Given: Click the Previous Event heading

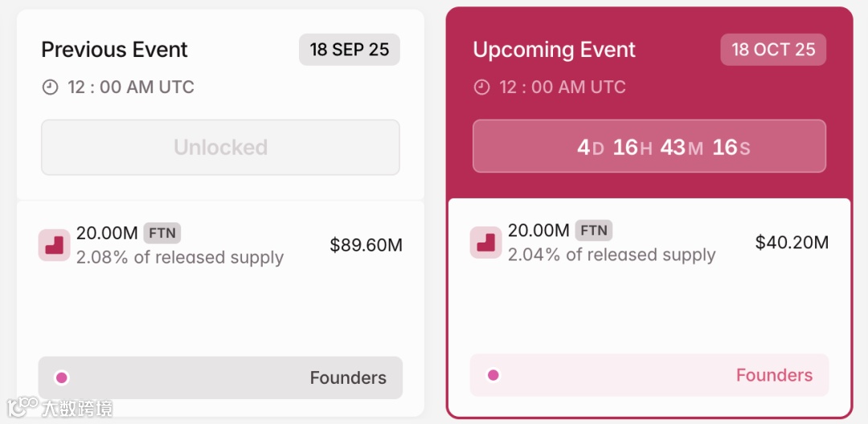Looking at the screenshot, I should coord(114,50).
